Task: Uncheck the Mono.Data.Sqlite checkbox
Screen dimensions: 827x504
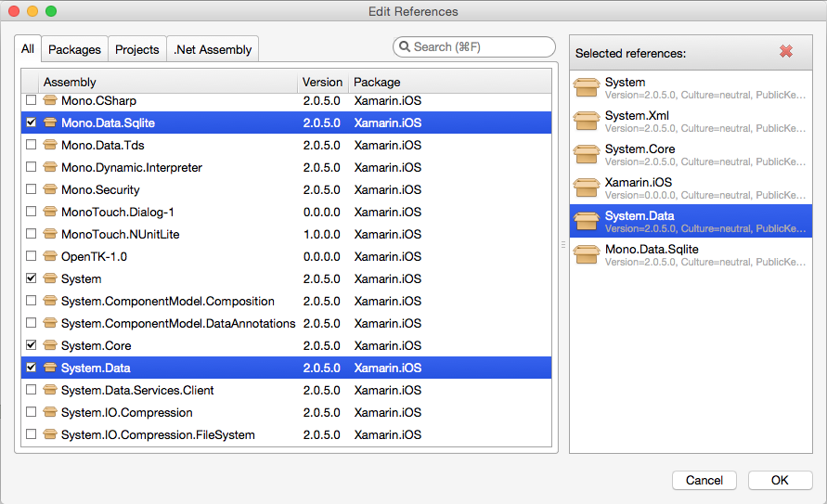Action: click(32, 123)
